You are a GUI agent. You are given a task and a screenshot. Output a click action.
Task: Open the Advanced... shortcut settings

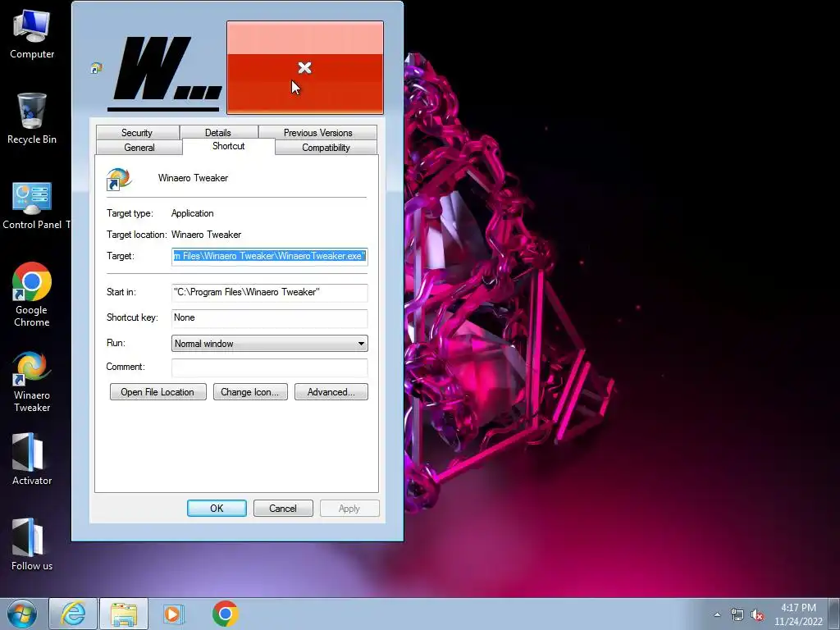click(331, 391)
